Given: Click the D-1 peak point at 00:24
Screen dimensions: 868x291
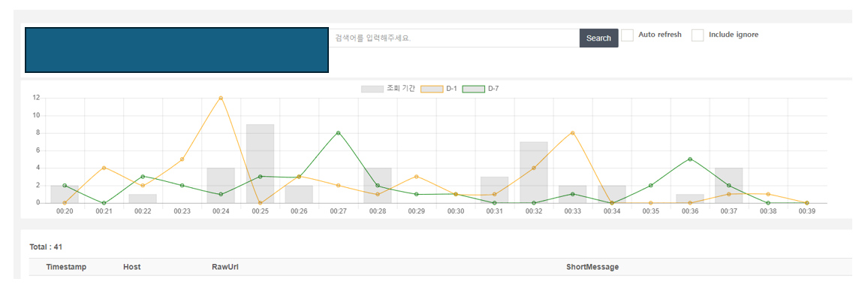Looking at the screenshot, I should tap(221, 98).
